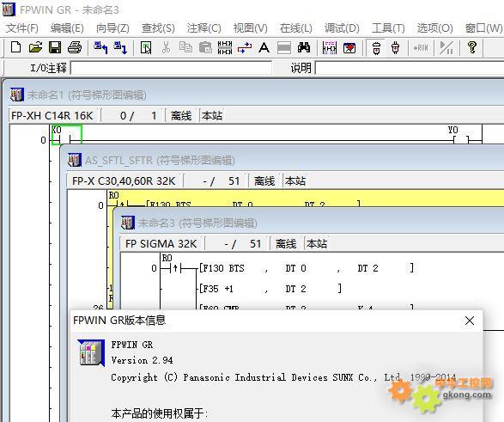Click the 未命名1 (符号梯形图编辑) title bar
This screenshot has height=422, width=504.
(254, 95)
